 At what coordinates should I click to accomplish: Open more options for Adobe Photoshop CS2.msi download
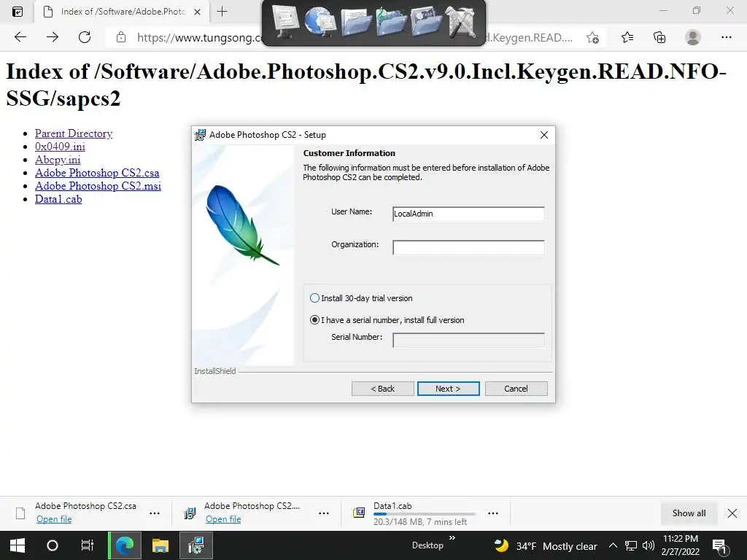tap(323, 513)
